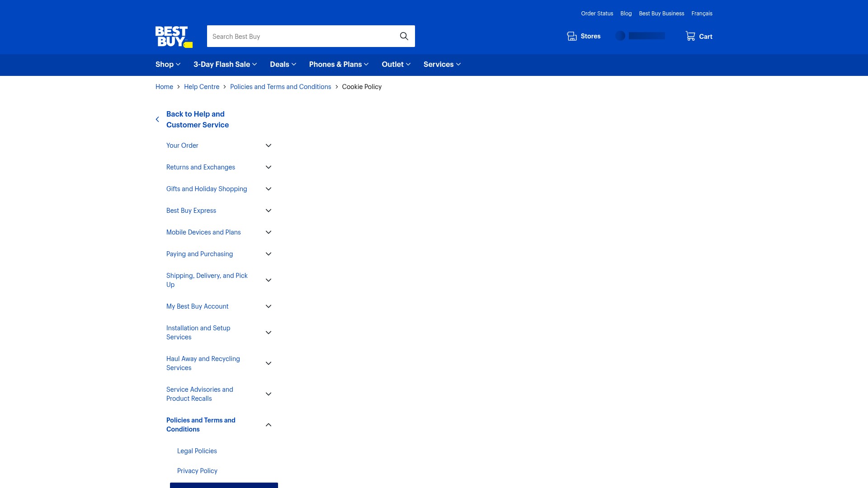Expand the Installation and Setup Services chevron
The width and height of the screenshot is (868, 488).
tap(269, 333)
